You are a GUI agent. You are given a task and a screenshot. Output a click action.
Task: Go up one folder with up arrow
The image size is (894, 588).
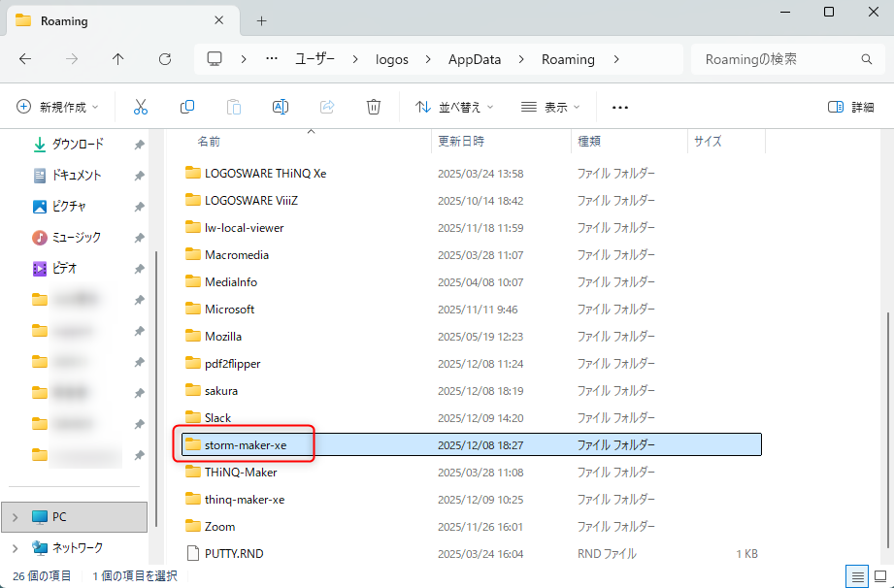coord(118,59)
